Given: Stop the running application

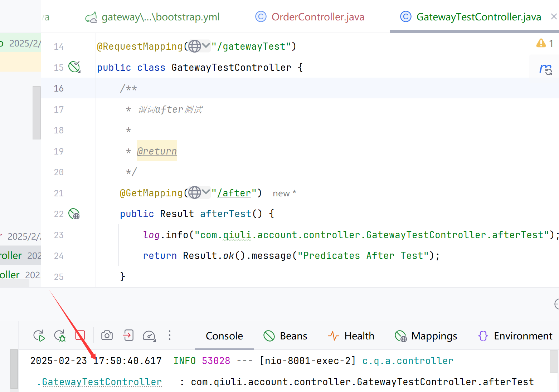Looking at the screenshot, I should (80, 336).
